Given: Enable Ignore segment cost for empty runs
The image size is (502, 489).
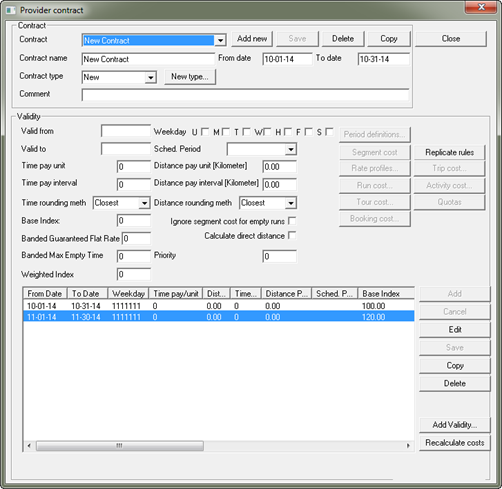Looking at the screenshot, I should (292, 221).
